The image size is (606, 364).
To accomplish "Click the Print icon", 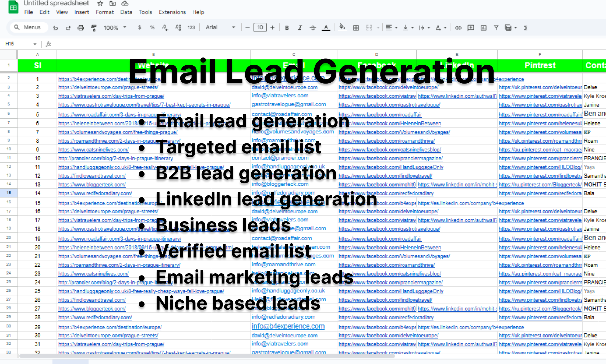I will (81, 28).
